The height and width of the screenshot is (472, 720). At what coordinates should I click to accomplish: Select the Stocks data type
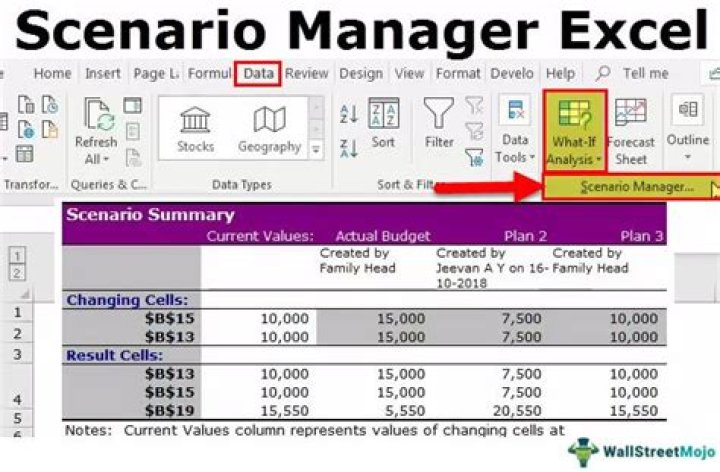195,129
